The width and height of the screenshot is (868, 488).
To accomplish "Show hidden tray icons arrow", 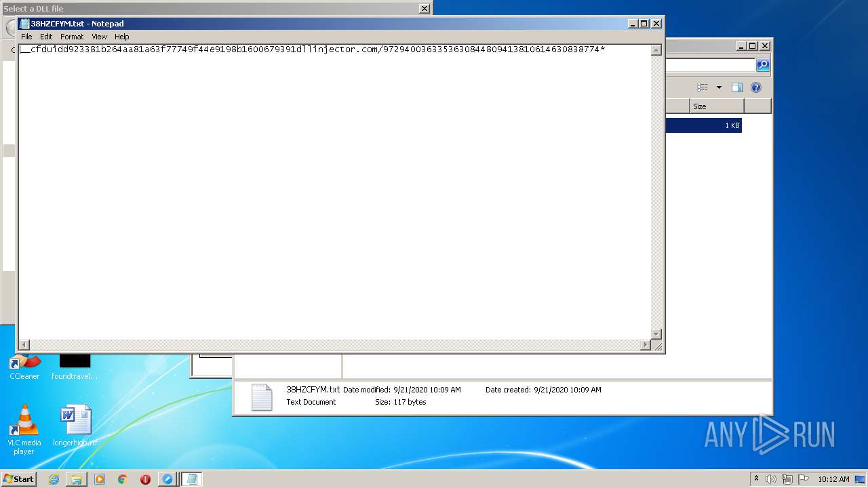I will 756,479.
